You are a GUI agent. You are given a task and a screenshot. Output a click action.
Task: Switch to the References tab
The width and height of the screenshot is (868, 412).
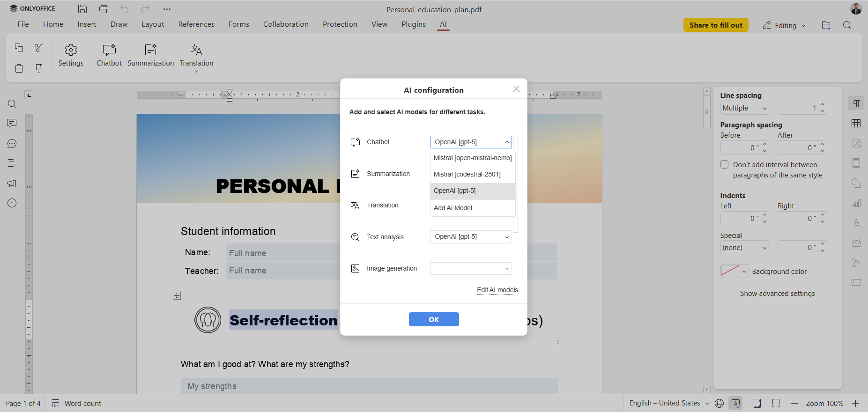pos(196,24)
